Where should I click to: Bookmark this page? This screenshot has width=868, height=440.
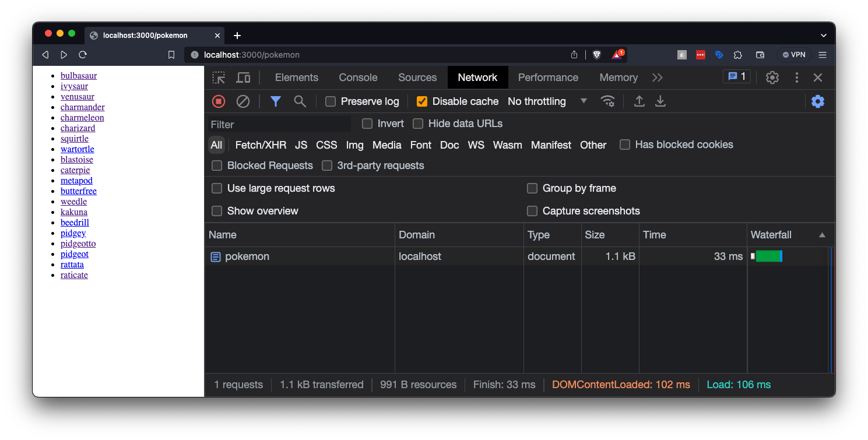(171, 55)
